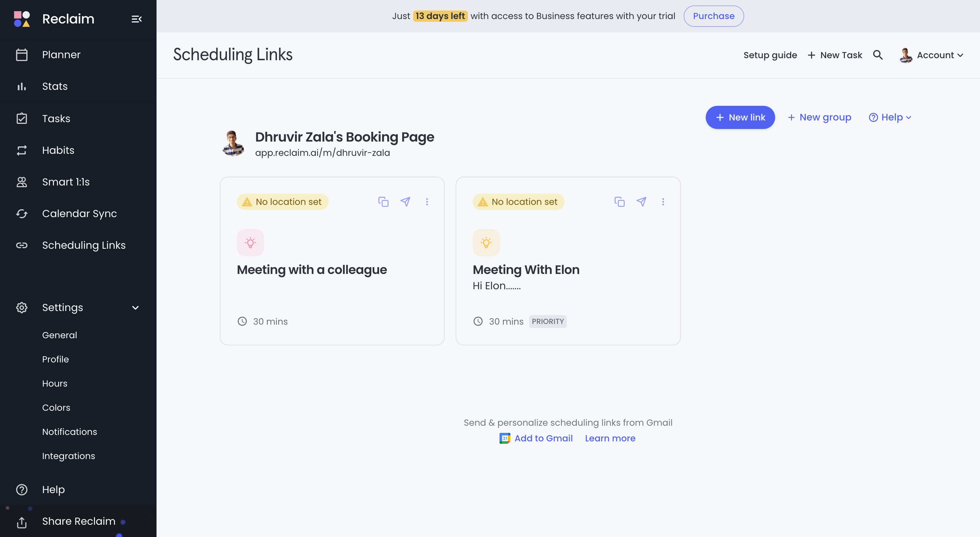Click Add to Gmail link
980x537 pixels.
[543, 438]
